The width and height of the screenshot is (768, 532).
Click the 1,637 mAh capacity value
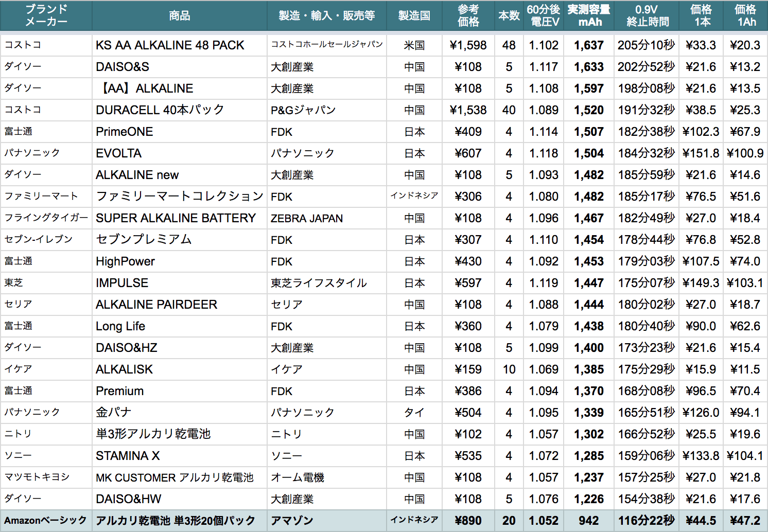[589, 45]
